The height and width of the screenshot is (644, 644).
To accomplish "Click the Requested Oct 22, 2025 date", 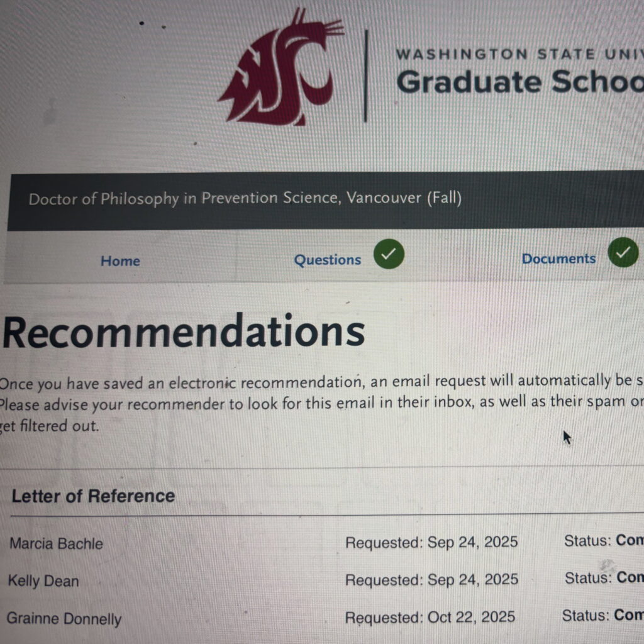I will [x=430, y=618].
